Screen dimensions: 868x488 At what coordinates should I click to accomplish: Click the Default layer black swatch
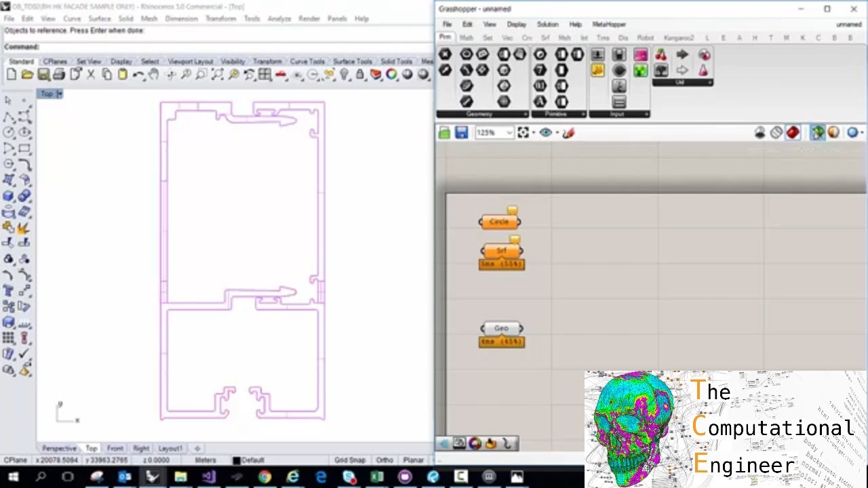coord(237,461)
